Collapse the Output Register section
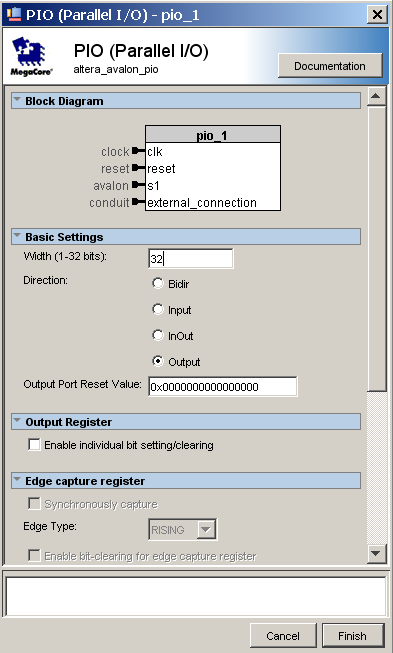 (x=17, y=421)
